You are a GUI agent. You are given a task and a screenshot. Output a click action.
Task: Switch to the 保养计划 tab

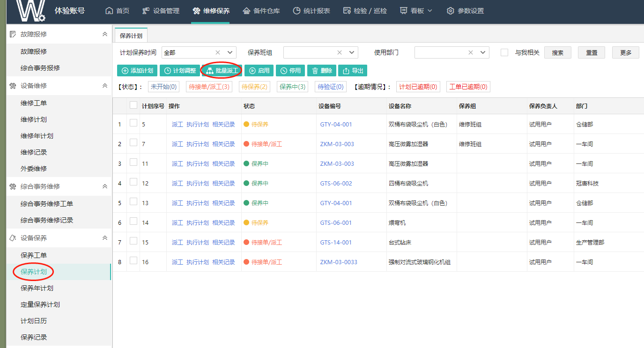[131, 36]
